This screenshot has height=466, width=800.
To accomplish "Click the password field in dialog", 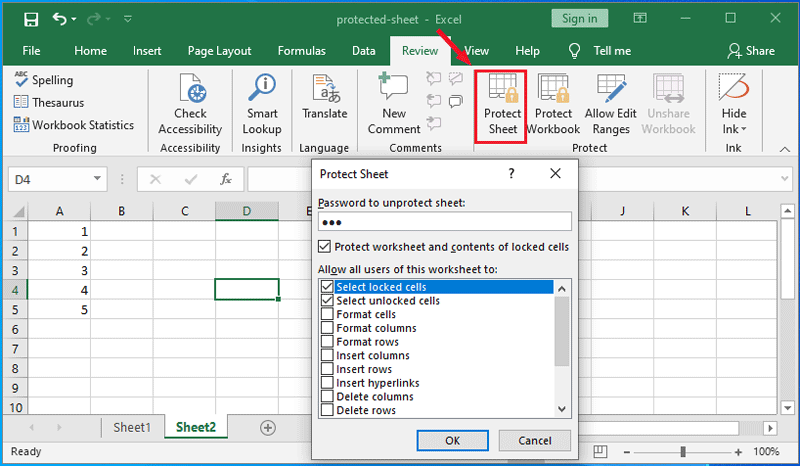I will click(x=444, y=222).
